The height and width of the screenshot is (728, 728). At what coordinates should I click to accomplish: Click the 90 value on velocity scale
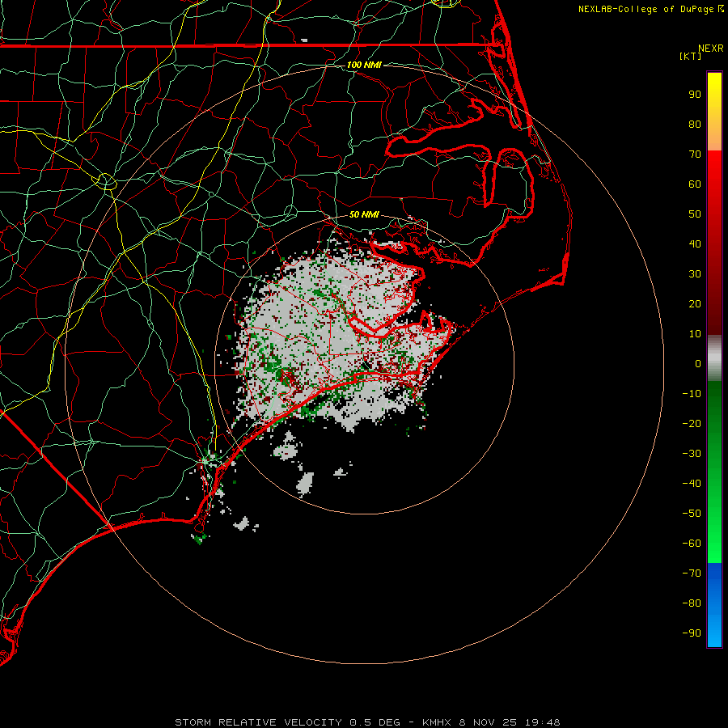pos(695,95)
